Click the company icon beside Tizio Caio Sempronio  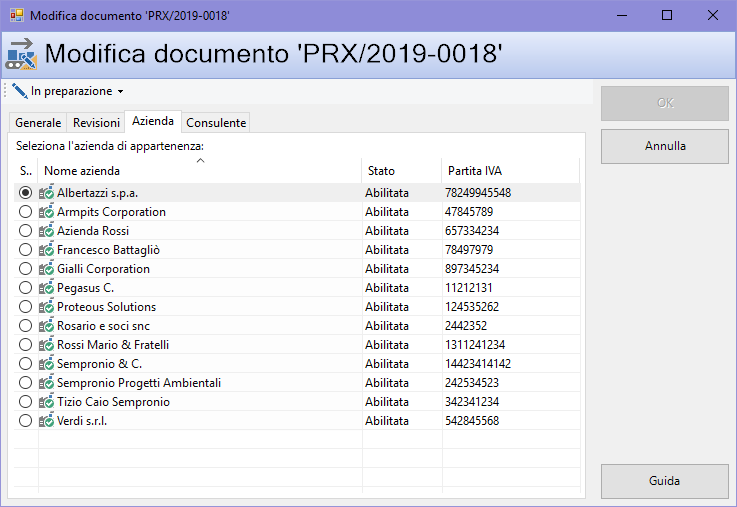[x=47, y=402]
